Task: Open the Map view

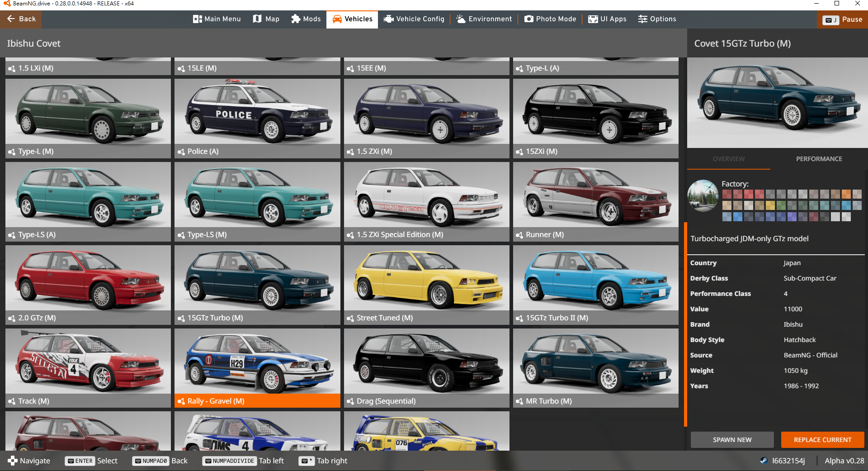Action: (266, 19)
